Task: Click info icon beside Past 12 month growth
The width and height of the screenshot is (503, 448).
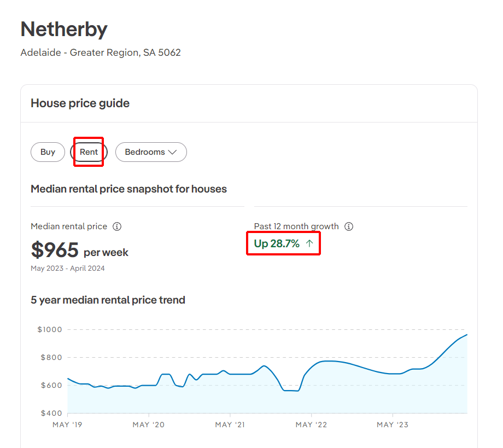Action: 349,226
